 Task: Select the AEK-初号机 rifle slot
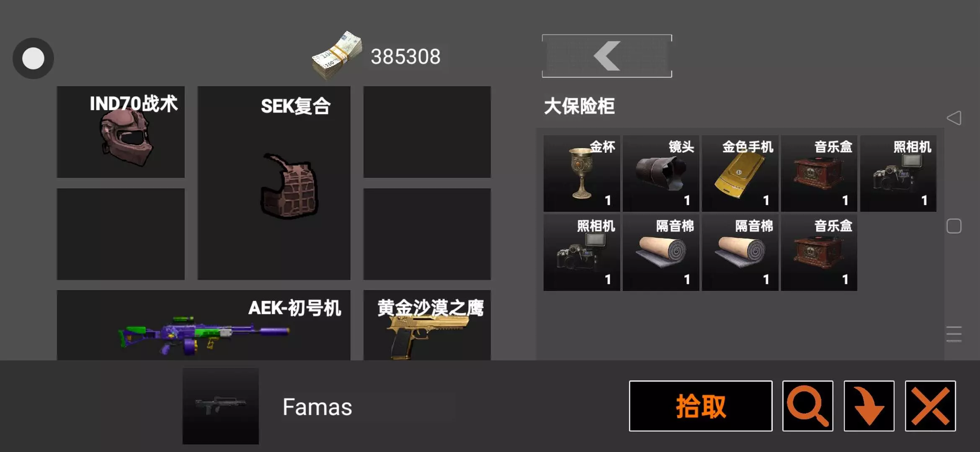(x=204, y=325)
